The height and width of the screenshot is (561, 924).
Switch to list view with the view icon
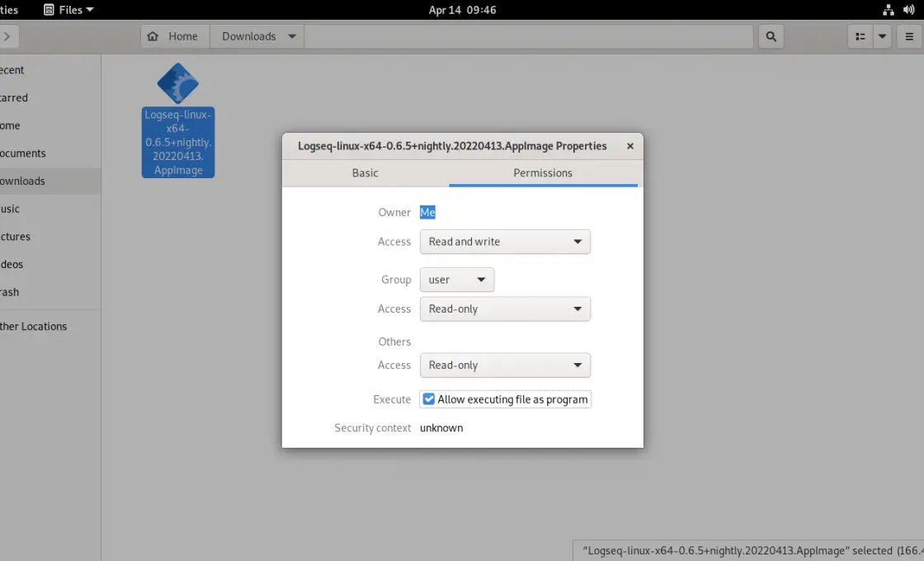pyautogui.click(x=860, y=36)
